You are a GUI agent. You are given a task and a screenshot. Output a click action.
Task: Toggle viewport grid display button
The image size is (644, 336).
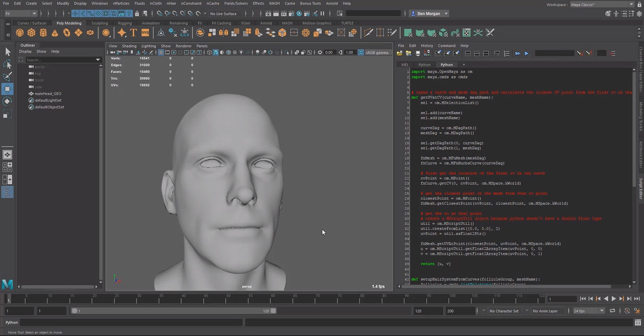[161, 52]
